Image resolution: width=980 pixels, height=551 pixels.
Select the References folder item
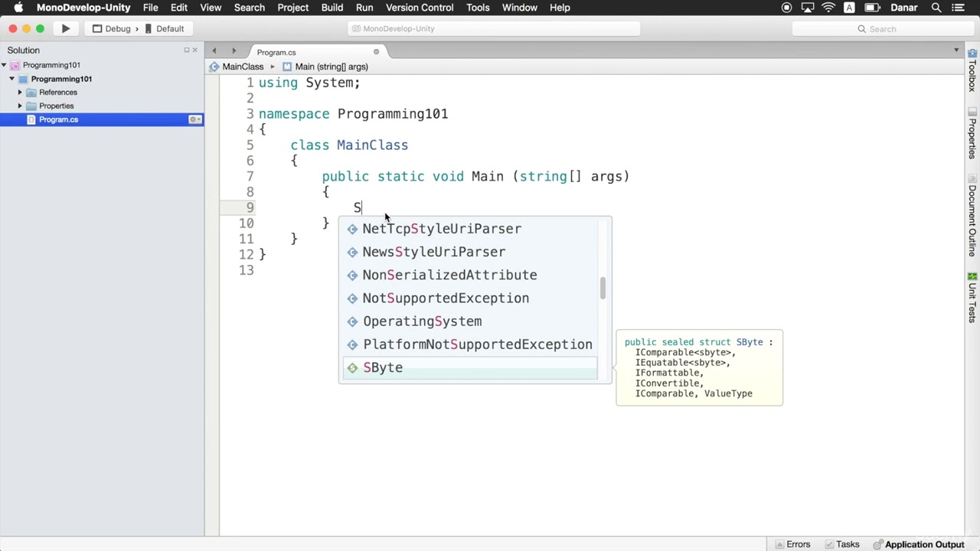57,93
